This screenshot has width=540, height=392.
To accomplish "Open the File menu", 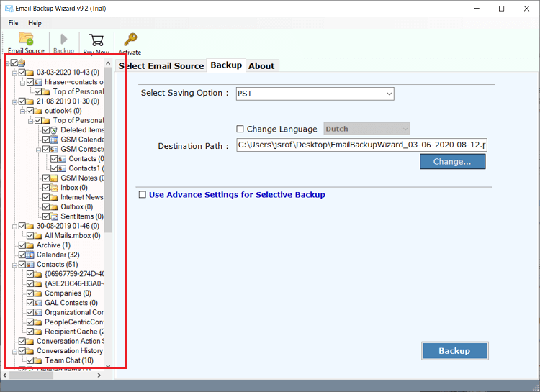I will click(14, 23).
